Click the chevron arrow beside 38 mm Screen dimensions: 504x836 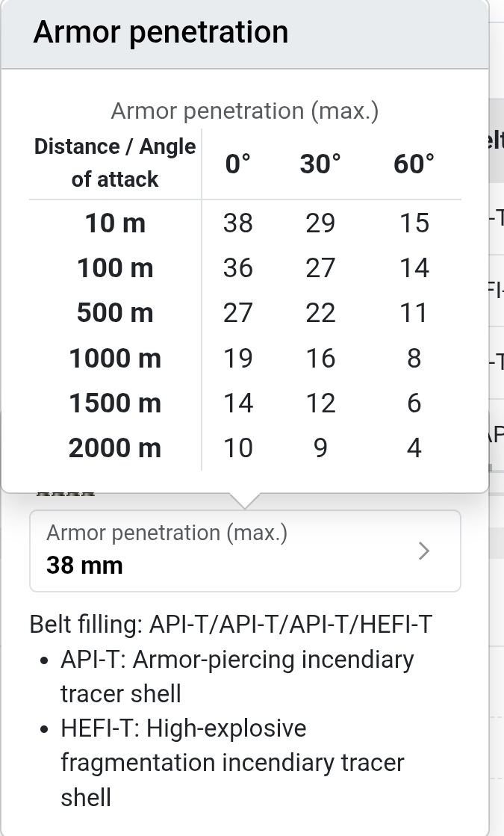click(x=424, y=551)
